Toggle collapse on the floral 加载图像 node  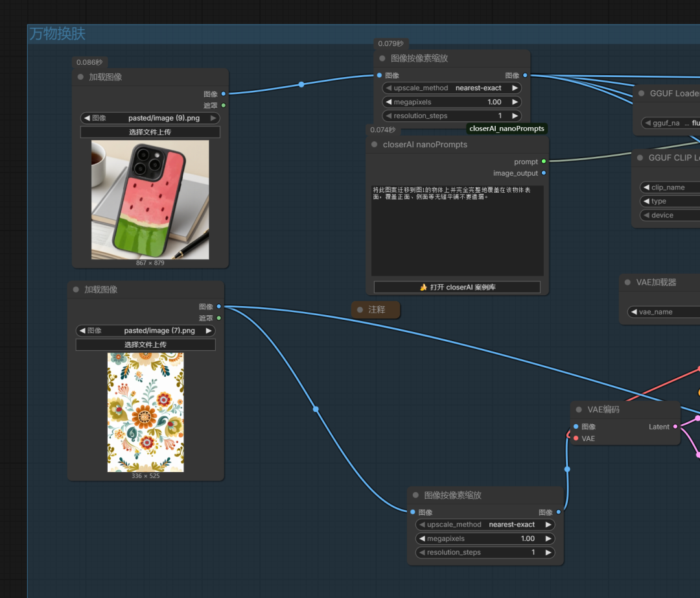76,289
